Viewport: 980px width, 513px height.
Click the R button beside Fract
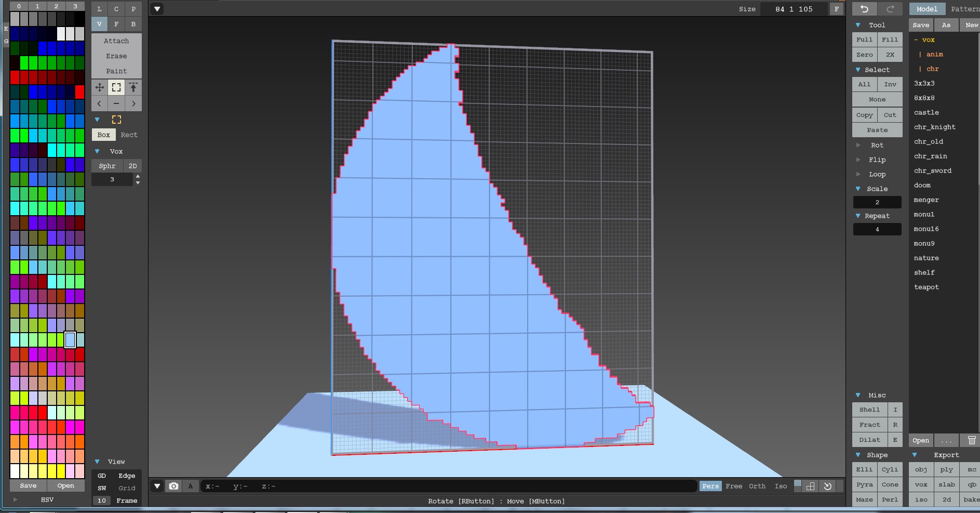click(895, 425)
